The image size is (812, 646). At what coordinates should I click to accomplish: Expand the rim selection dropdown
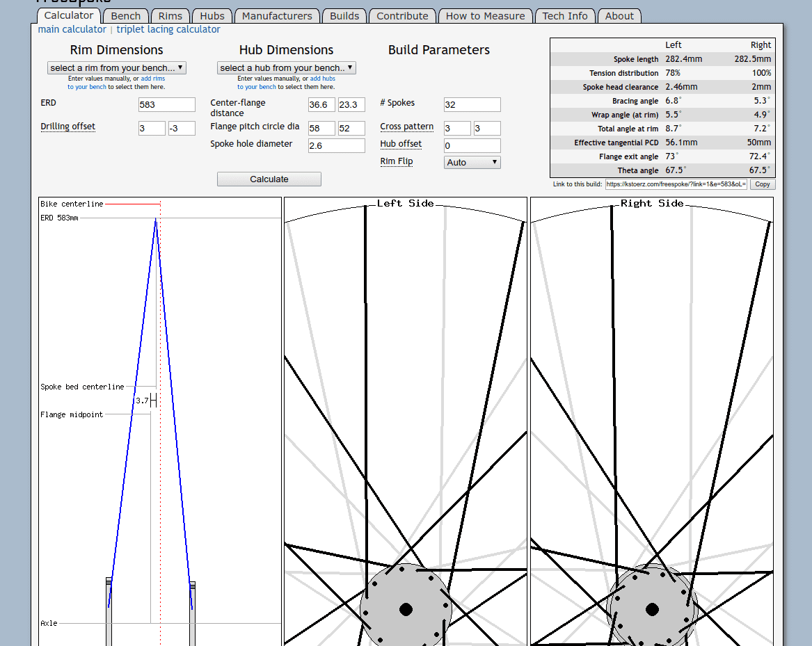[x=116, y=68]
